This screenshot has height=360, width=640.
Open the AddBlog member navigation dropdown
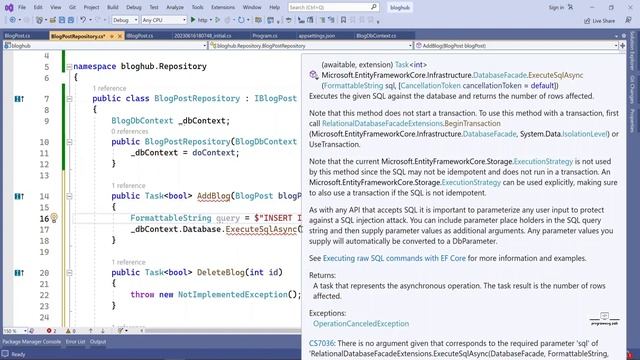click(516, 46)
